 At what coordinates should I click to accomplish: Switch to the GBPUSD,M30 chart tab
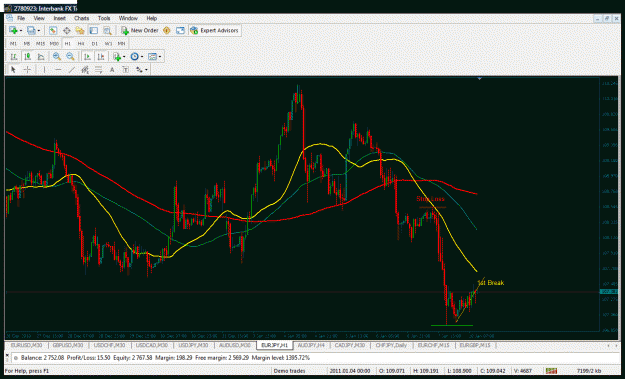(68, 345)
